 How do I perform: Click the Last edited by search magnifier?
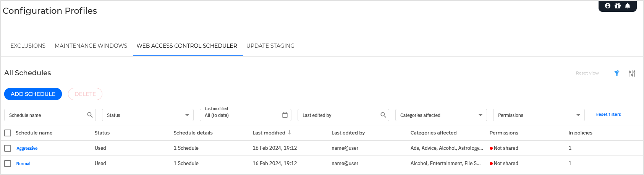[x=383, y=115]
